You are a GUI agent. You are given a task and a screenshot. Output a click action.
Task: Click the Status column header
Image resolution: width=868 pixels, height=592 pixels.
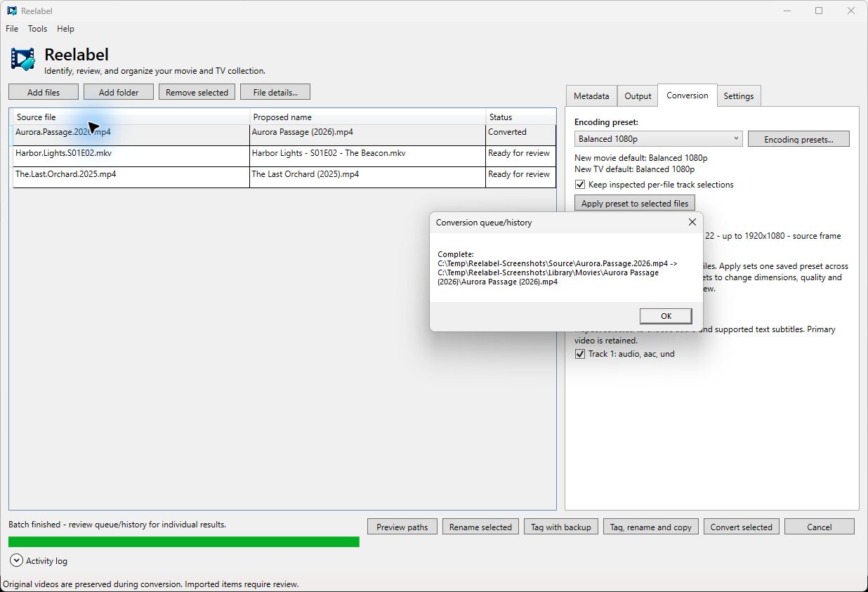[x=520, y=117]
